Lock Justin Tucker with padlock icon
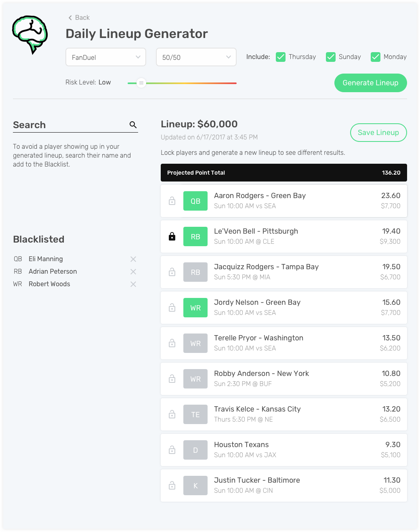The image size is (420, 532). pos(172,486)
